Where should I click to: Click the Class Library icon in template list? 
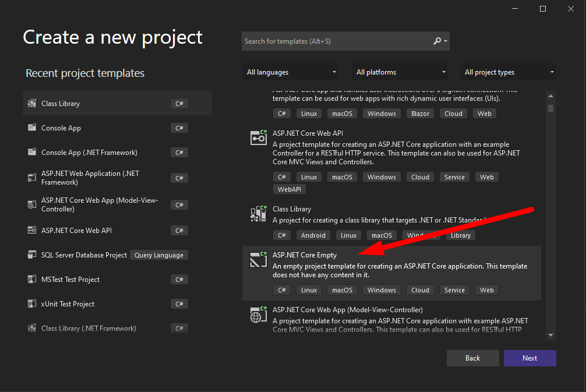[258, 214]
